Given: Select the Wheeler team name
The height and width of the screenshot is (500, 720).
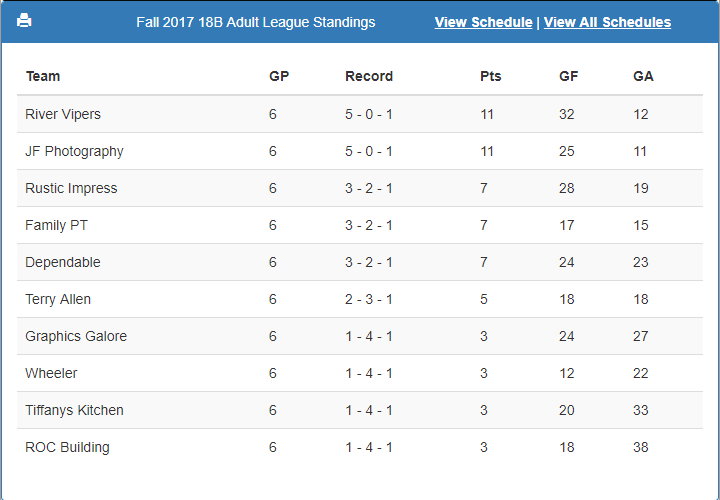Looking at the screenshot, I should [x=51, y=373].
